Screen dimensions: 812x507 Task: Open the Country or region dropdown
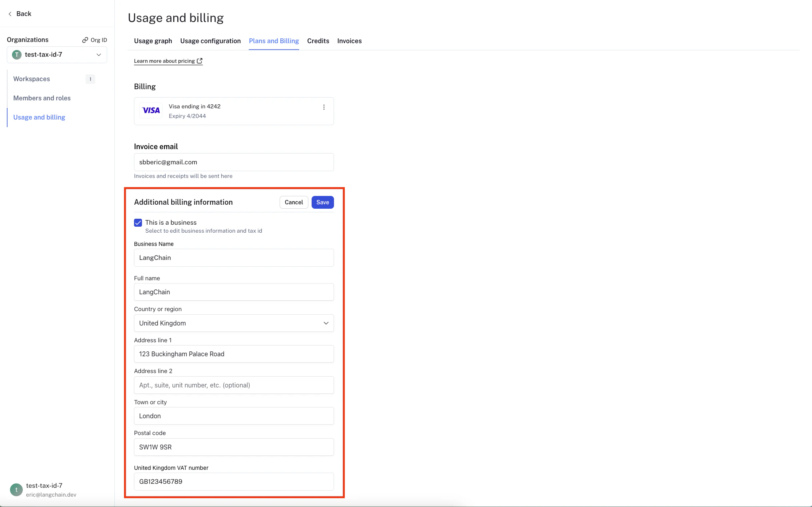234,323
